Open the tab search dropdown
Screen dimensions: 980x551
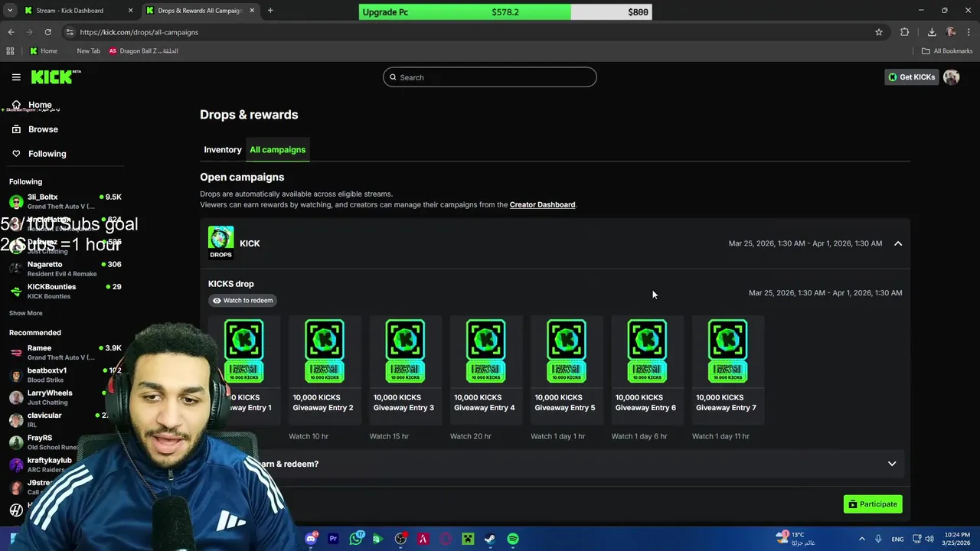(x=10, y=11)
